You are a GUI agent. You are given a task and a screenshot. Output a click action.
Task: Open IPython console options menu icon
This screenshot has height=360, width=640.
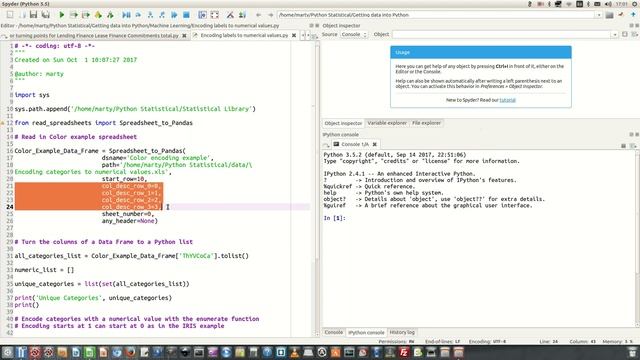click(633, 146)
